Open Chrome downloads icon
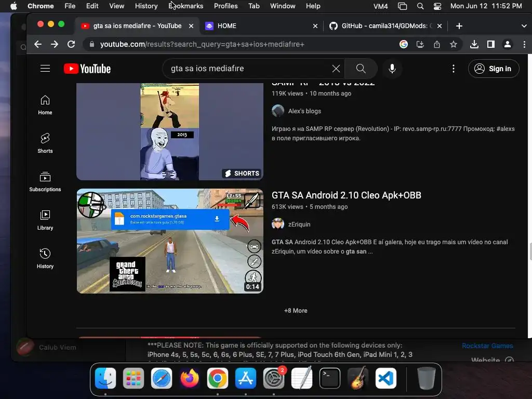Viewport: 532px width, 399px height. pyautogui.click(x=474, y=44)
